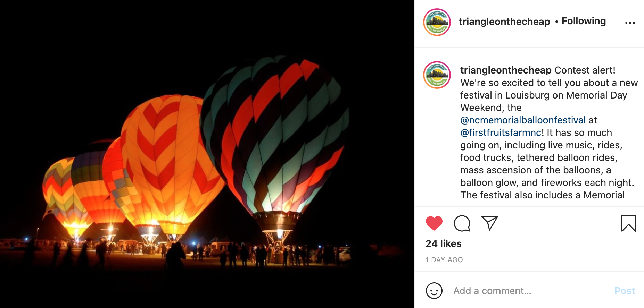Save the post with the bookmark icon
Screen dimensions: 644x308
tap(628, 223)
